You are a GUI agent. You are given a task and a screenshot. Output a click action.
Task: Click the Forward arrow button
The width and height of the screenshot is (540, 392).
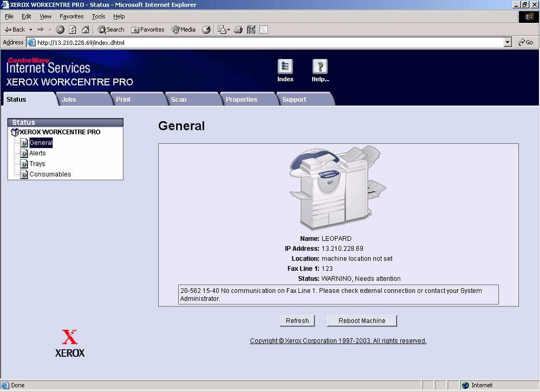coord(40,30)
